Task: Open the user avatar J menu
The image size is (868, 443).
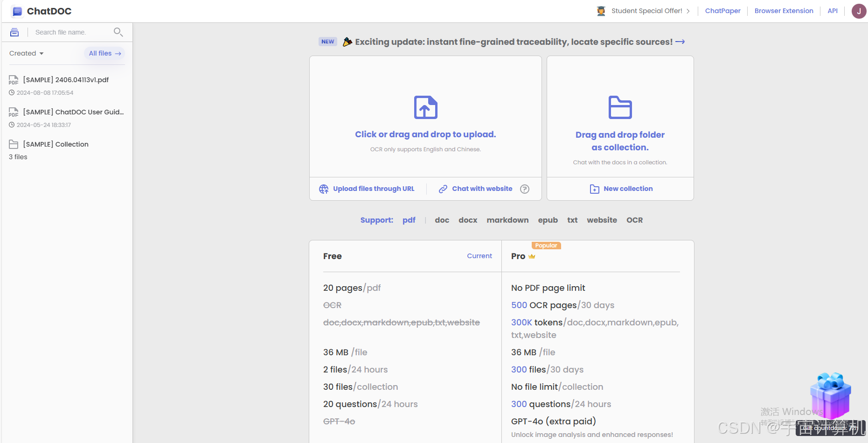Action: point(859,11)
